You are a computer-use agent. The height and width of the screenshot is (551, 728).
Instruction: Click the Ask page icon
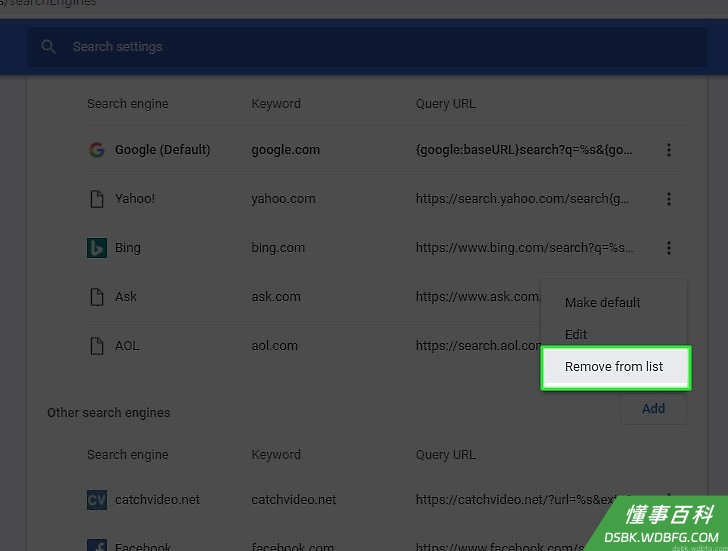[x=97, y=297]
